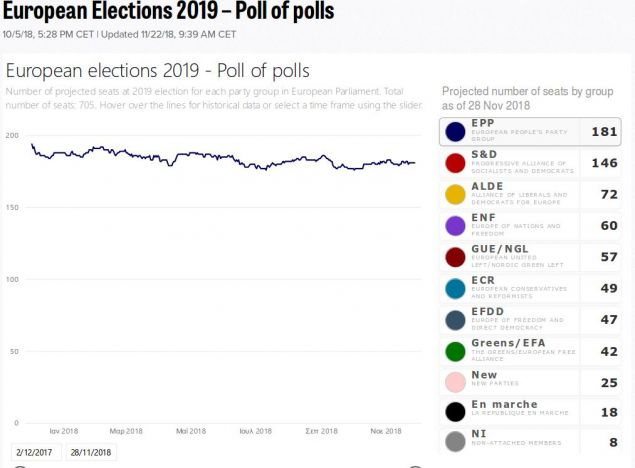Click the dark blue EPP legend circle
635x468 pixels.
[456, 132]
